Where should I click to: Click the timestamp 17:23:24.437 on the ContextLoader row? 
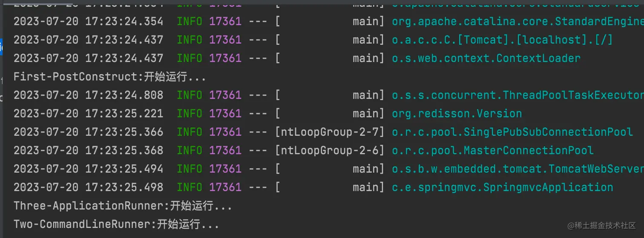(124, 58)
